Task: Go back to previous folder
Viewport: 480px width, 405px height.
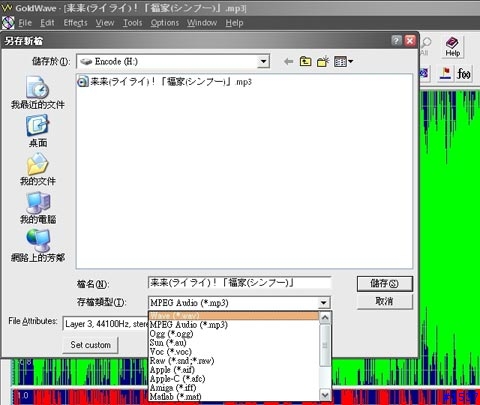Action: tap(289, 62)
